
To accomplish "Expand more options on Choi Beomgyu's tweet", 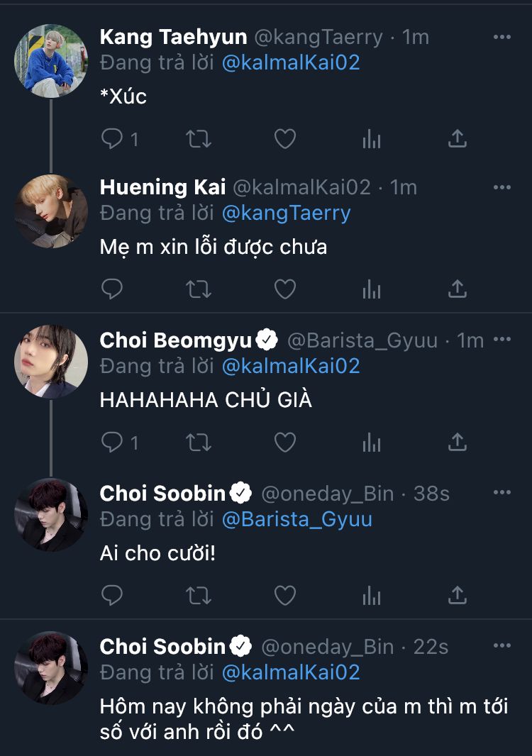I will point(502,340).
